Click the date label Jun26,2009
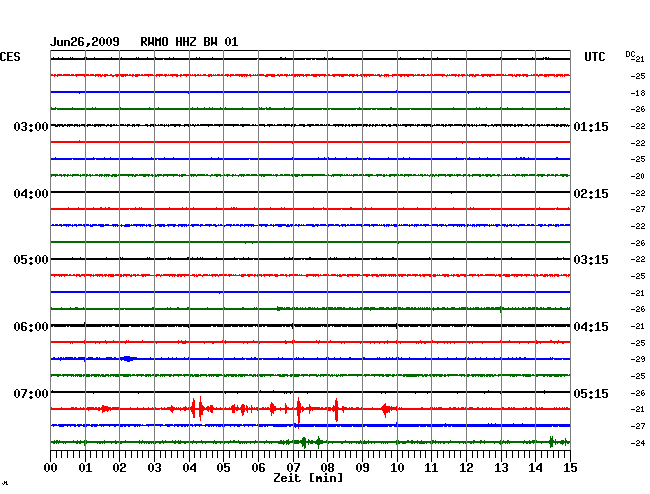The image size is (650, 494). pyautogui.click(x=85, y=42)
